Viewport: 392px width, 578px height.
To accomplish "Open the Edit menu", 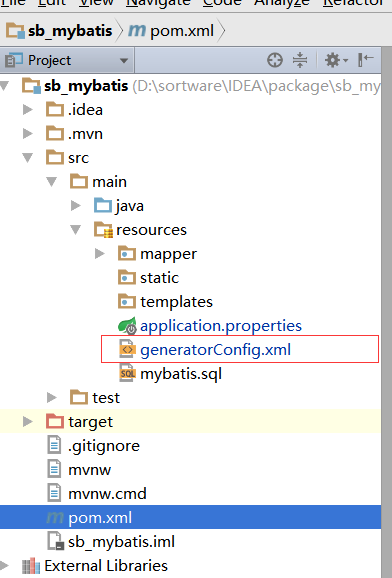I will (x=52, y=3).
